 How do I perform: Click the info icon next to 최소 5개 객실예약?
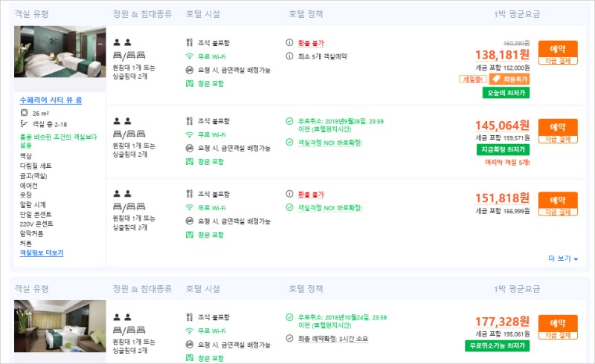click(x=289, y=56)
